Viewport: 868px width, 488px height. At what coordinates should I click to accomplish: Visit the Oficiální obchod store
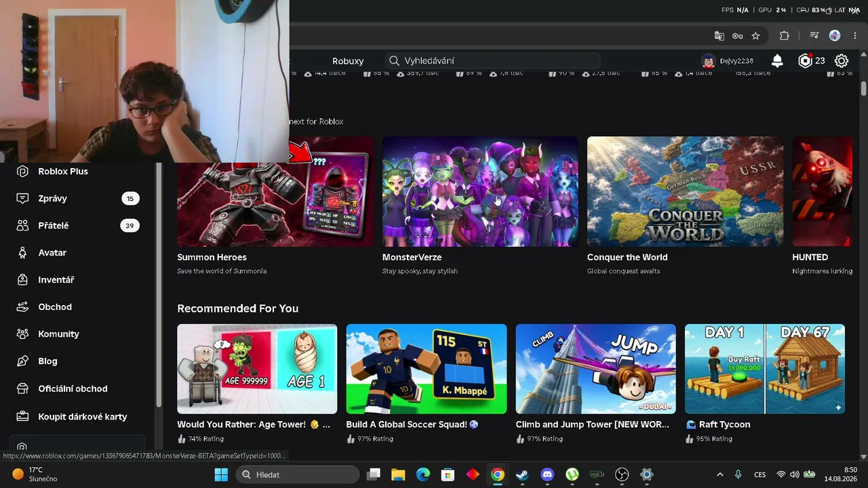(x=73, y=389)
